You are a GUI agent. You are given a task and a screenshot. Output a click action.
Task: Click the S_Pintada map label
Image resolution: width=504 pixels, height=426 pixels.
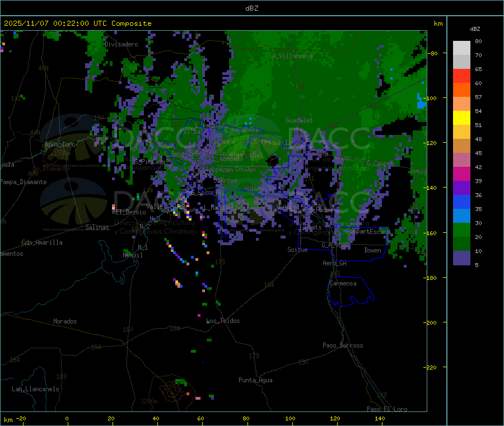(150, 162)
